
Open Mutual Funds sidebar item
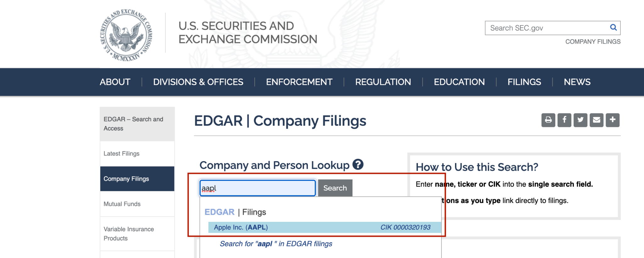pos(122,204)
